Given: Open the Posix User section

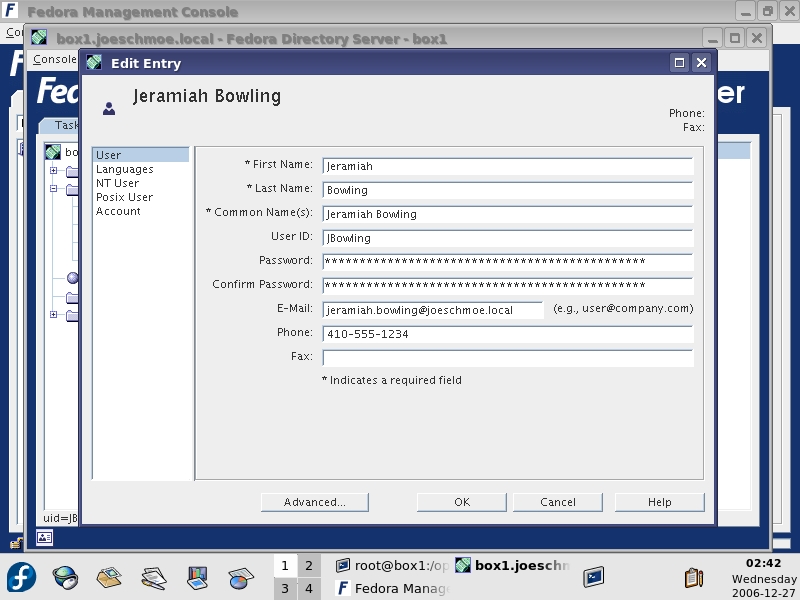Looking at the screenshot, I should click(125, 197).
